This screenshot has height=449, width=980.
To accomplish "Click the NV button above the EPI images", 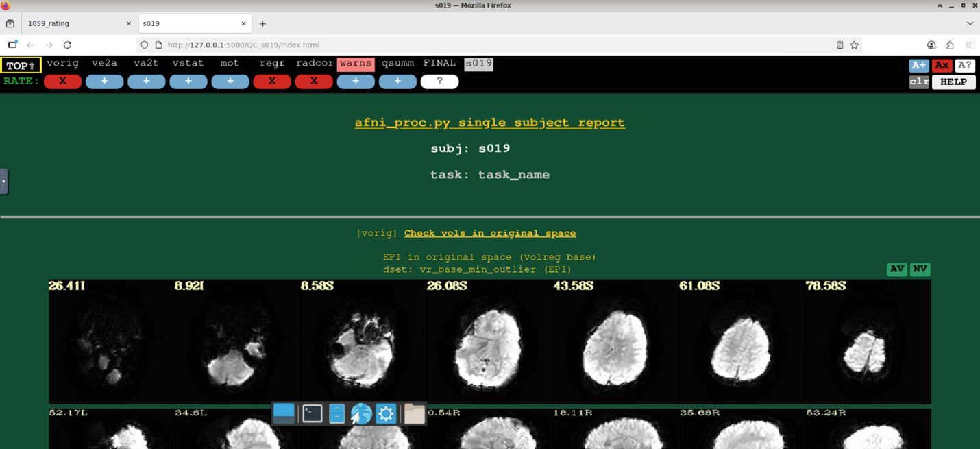I will click(x=920, y=269).
